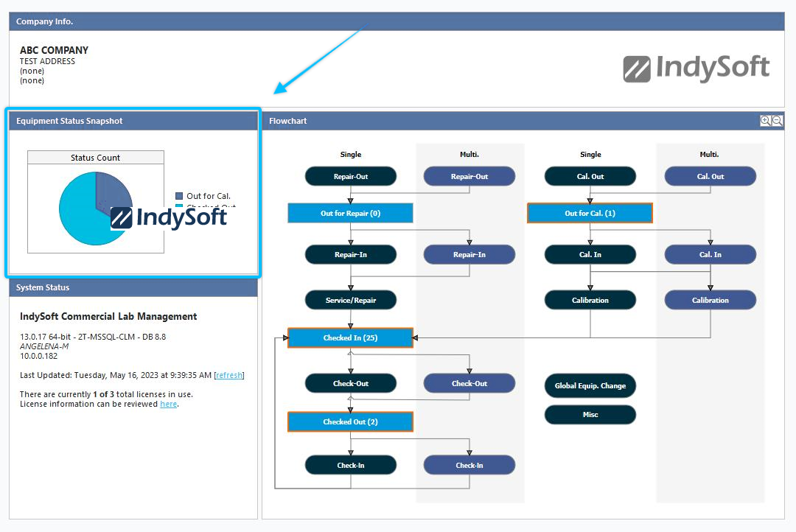Click the IP address 10.0.0.182

pos(38,356)
